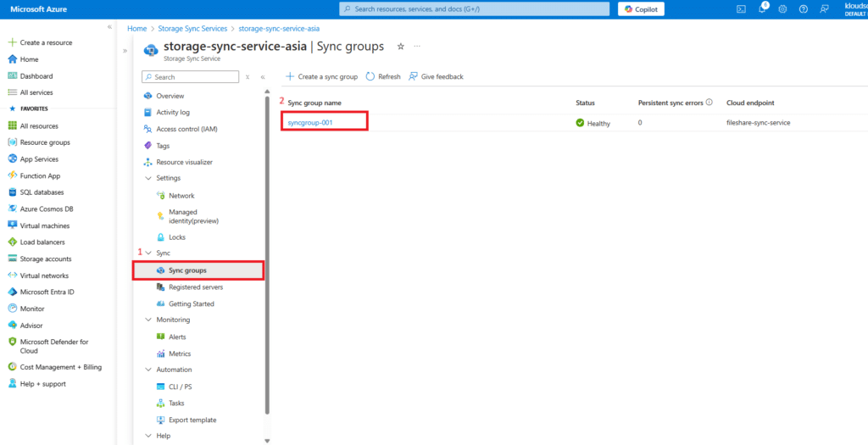Select Access control (IAM) in the menu

coord(191,129)
